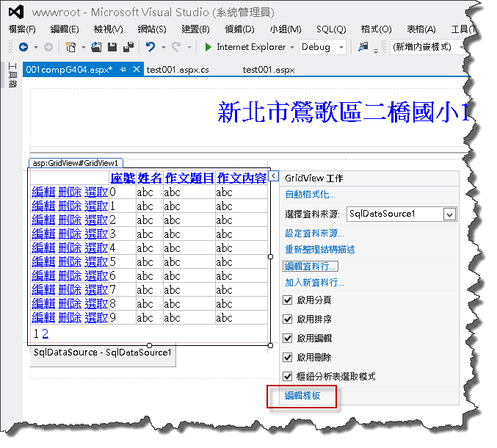Click the 自動格式化 auto format link

coord(310,194)
